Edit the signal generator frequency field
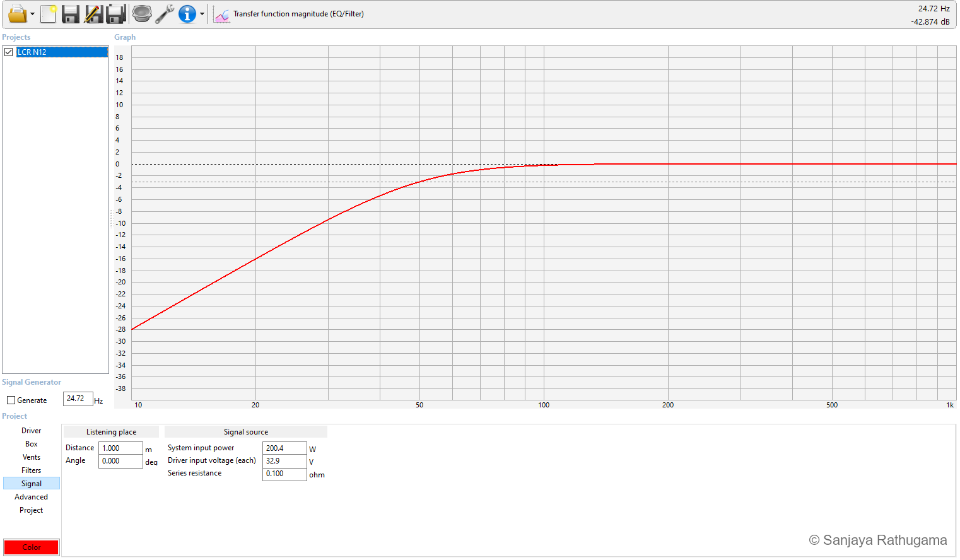Image resolution: width=960 pixels, height=560 pixels. coord(78,399)
